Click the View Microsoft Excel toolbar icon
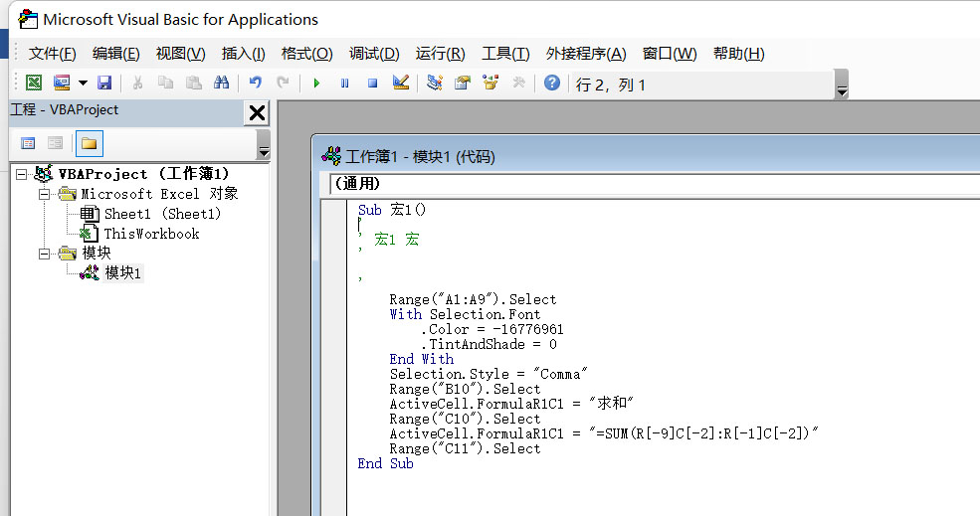980x516 pixels. coord(34,83)
